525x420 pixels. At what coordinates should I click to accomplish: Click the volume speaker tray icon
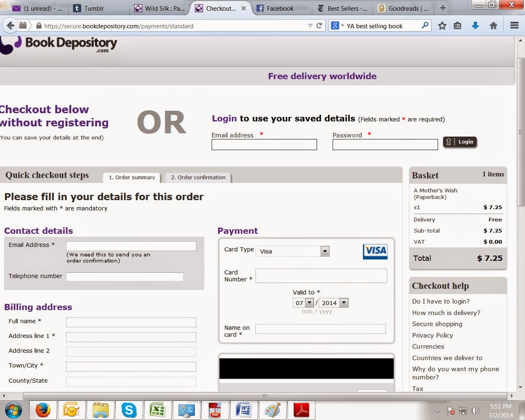click(x=475, y=410)
